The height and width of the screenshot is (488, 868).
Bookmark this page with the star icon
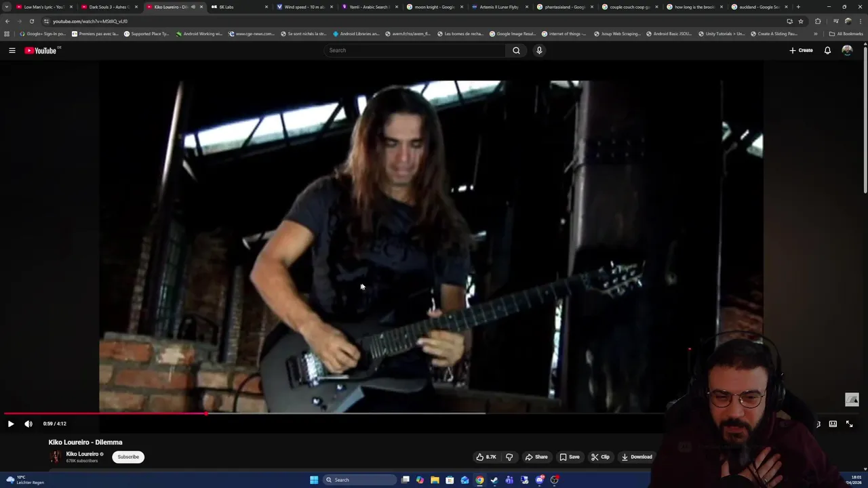(801, 21)
